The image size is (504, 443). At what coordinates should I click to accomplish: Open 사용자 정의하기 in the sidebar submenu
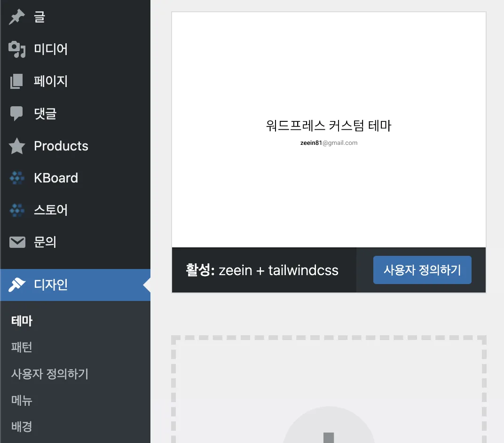50,373
